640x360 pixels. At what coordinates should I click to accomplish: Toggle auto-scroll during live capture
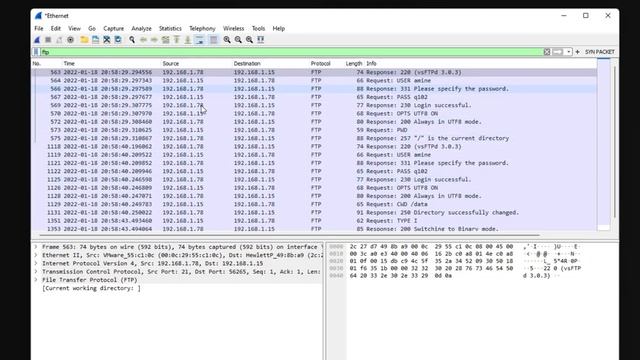200,40
